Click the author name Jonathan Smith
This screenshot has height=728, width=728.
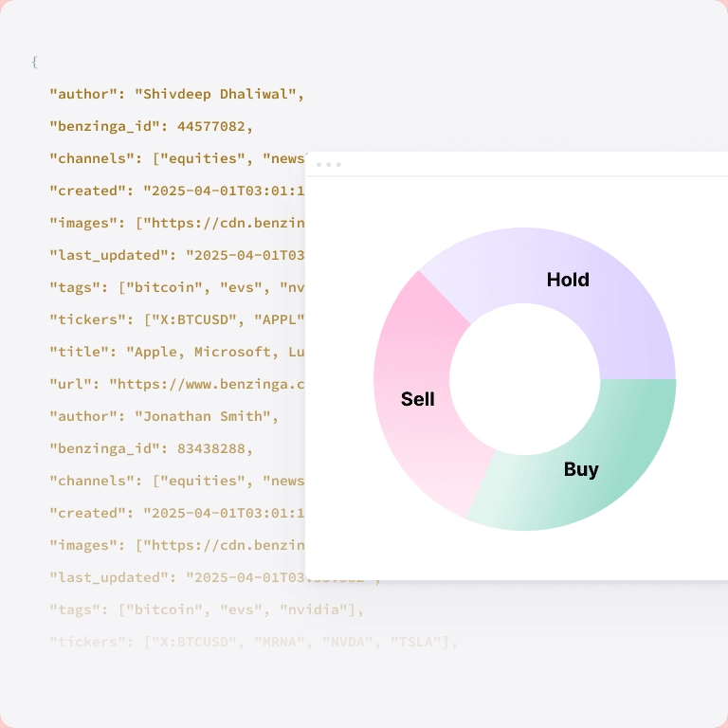(x=206, y=416)
